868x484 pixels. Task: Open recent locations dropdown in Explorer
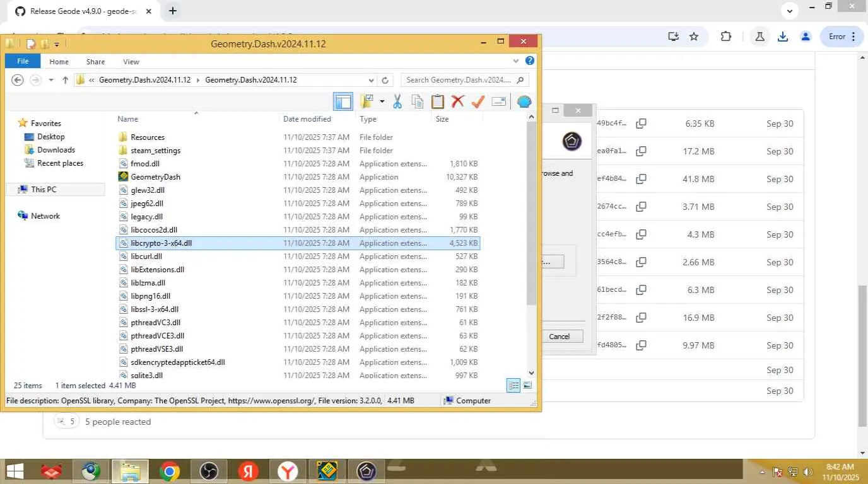pos(50,80)
